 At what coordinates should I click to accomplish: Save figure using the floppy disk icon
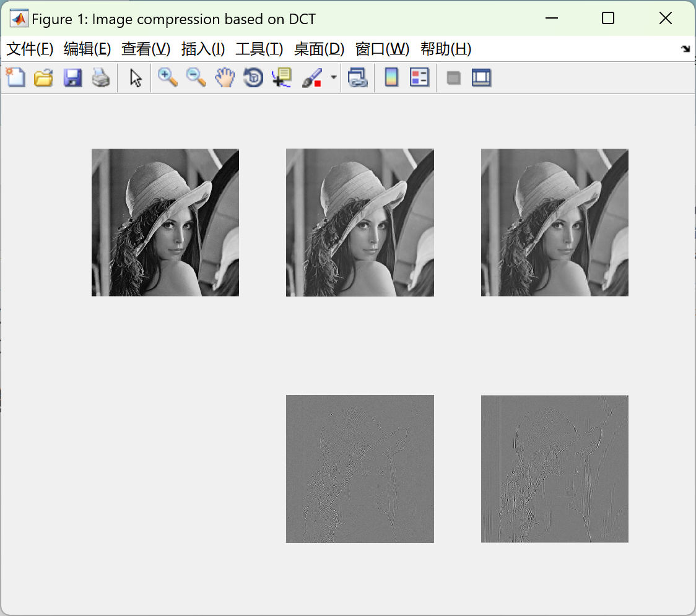coord(72,77)
